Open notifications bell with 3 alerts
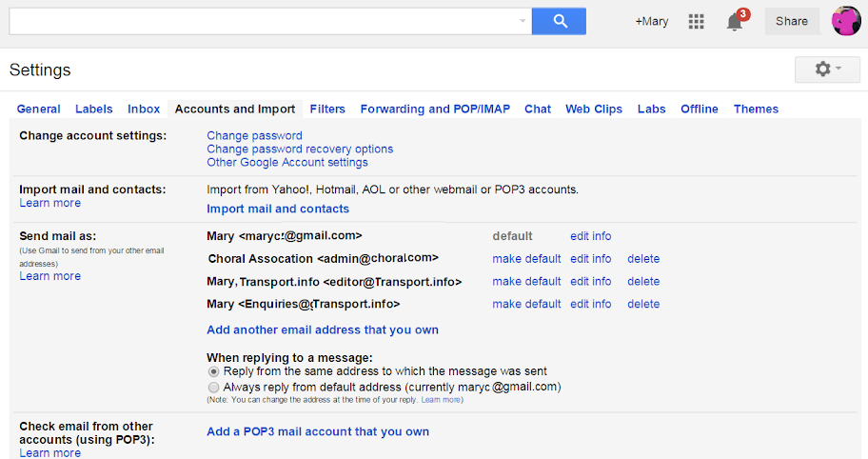Screen dimensions: 868x459 coord(735,22)
